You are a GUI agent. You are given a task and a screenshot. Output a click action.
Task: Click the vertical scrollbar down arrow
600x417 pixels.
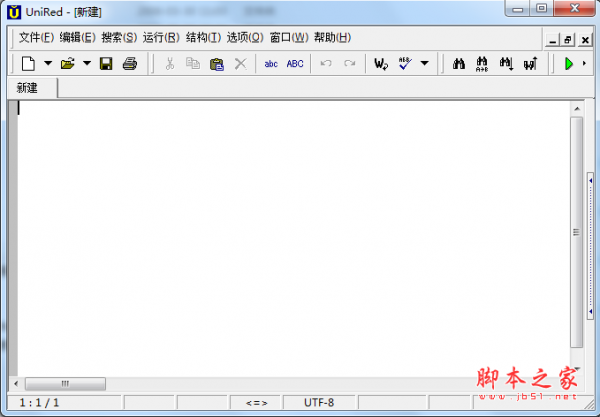pyautogui.click(x=577, y=368)
